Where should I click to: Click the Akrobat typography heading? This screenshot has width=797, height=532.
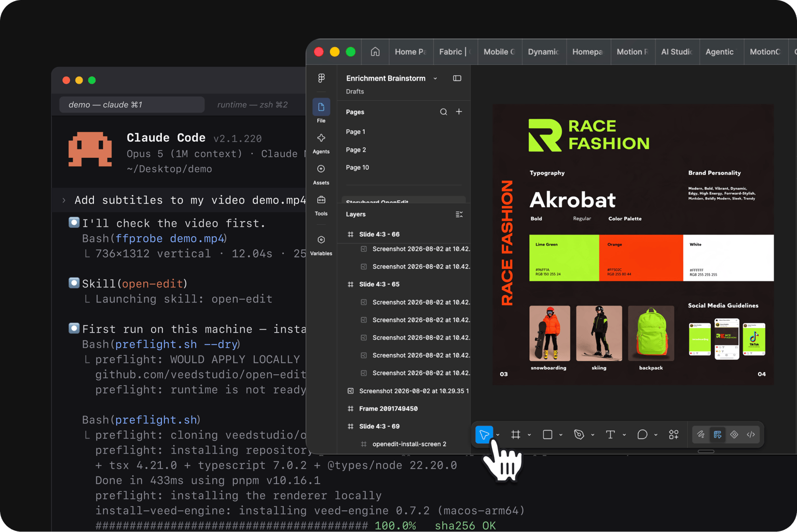(x=572, y=200)
